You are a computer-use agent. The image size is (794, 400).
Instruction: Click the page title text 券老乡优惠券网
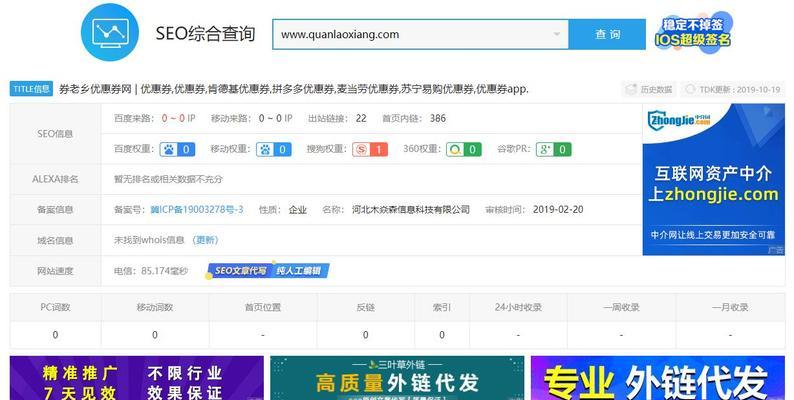click(x=95, y=89)
